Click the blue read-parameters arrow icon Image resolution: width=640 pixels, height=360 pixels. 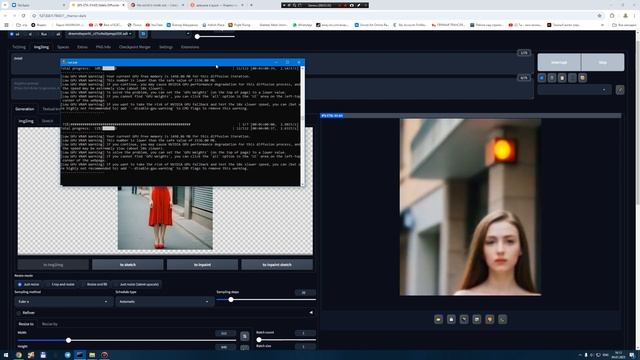point(542,78)
